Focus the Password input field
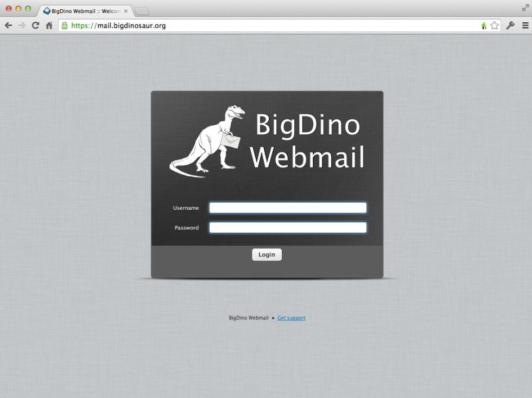The width and height of the screenshot is (532, 398). [x=287, y=227]
